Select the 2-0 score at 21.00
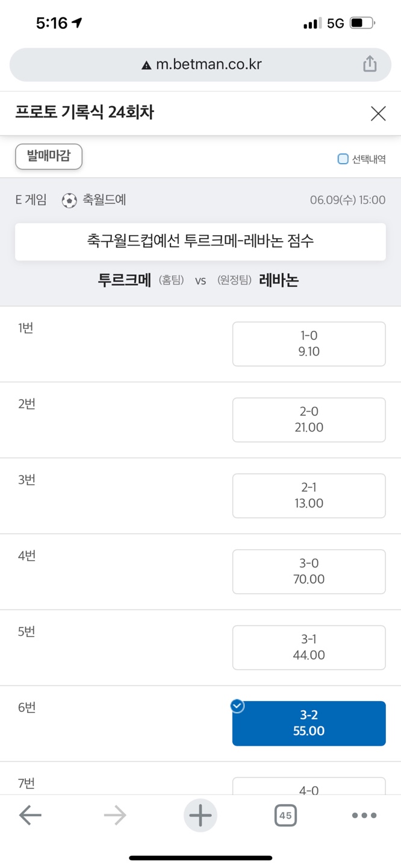This screenshot has height=868, width=401. [x=309, y=420]
